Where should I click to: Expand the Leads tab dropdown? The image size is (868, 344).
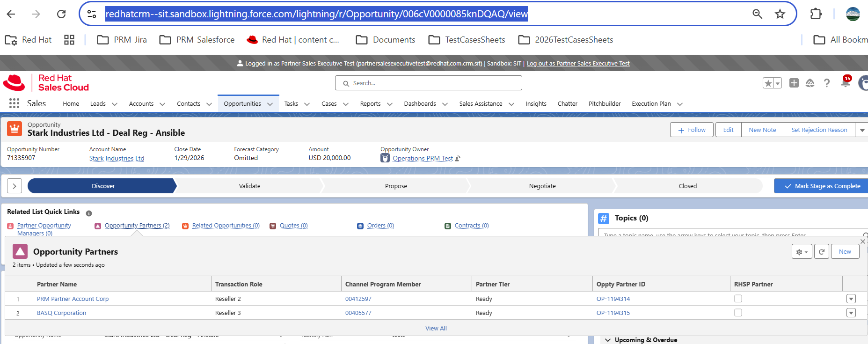(115, 104)
